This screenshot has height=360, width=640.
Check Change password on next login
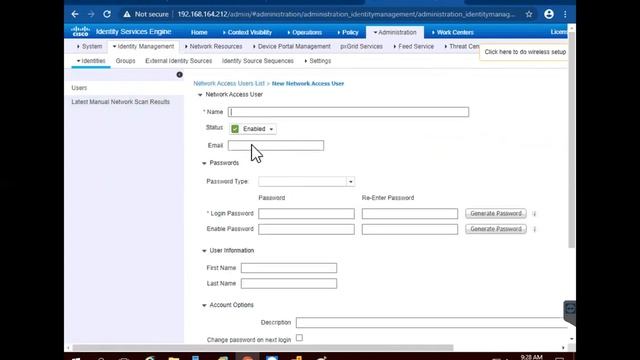299,338
